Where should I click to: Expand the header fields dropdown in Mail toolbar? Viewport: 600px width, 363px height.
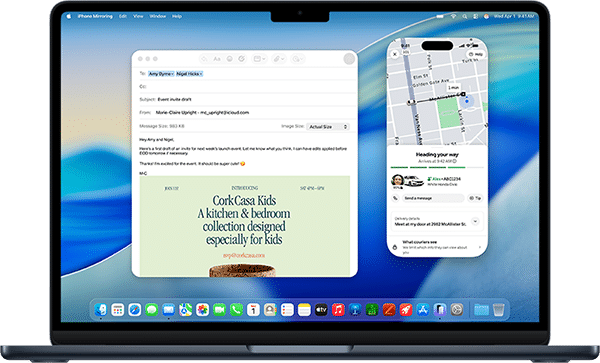pyautogui.click(x=259, y=59)
